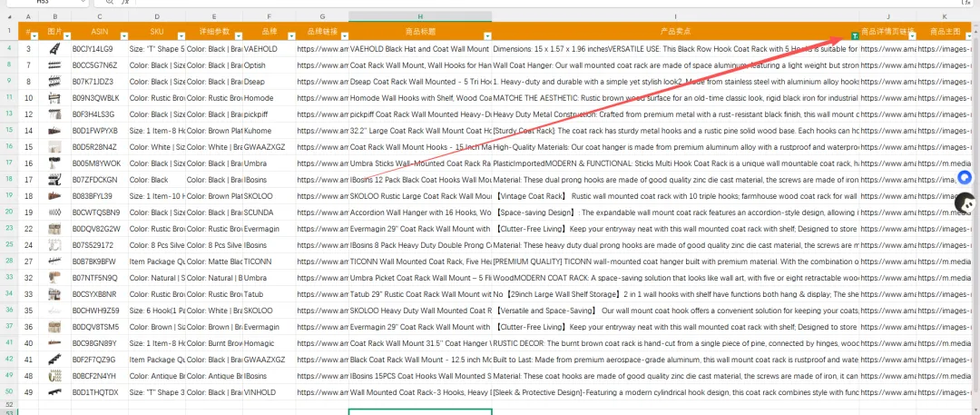Select brand cell VAEHOLD
This screenshot has width=980, height=415.
(269, 48)
